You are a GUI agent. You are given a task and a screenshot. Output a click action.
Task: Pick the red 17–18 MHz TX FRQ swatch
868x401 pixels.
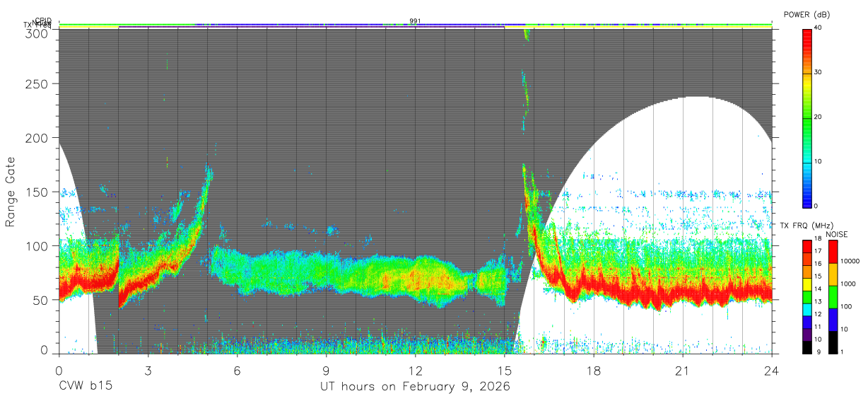(807, 247)
